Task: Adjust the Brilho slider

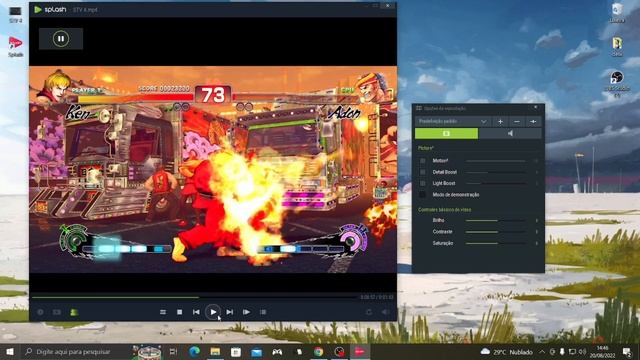Action: point(496,220)
